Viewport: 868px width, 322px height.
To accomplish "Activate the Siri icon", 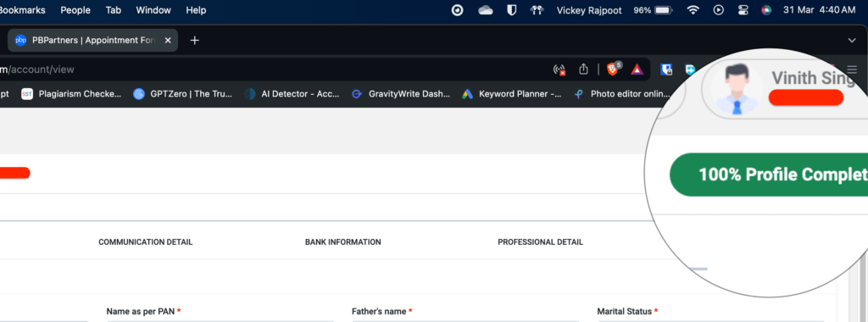I will tap(766, 10).
